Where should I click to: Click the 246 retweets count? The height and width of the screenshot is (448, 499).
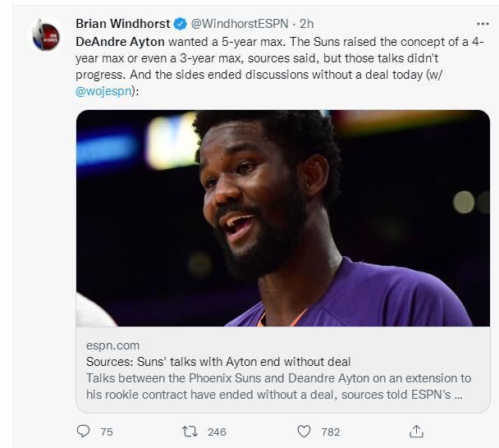[x=217, y=432]
